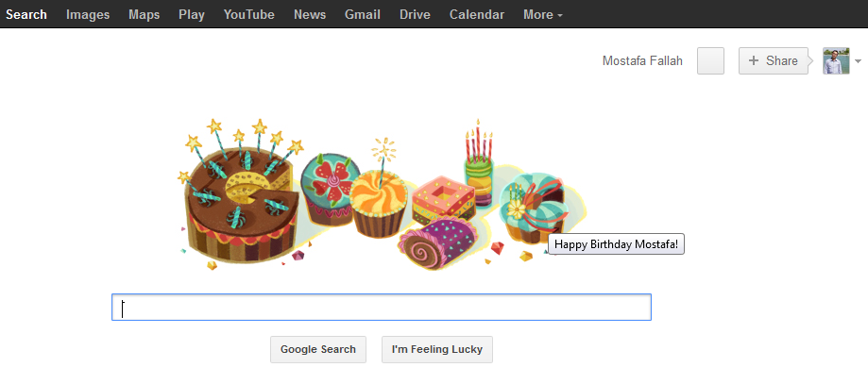
Task: Open Gmail from the navigation bar
Action: pos(363,14)
